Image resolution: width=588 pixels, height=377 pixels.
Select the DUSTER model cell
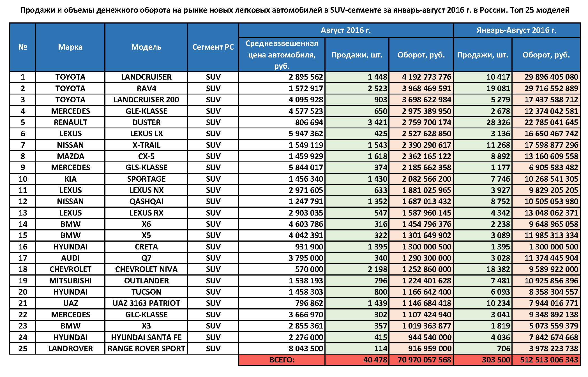(x=146, y=122)
